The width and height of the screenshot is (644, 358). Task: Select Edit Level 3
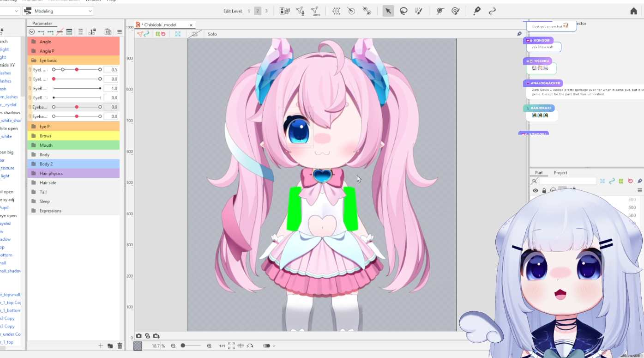click(266, 11)
